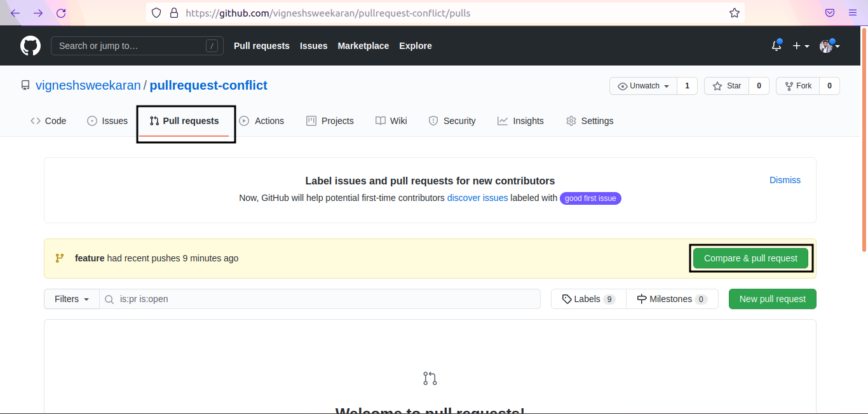Expand the Unwatch dropdown
The image size is (868, 414).
(643, 86)
